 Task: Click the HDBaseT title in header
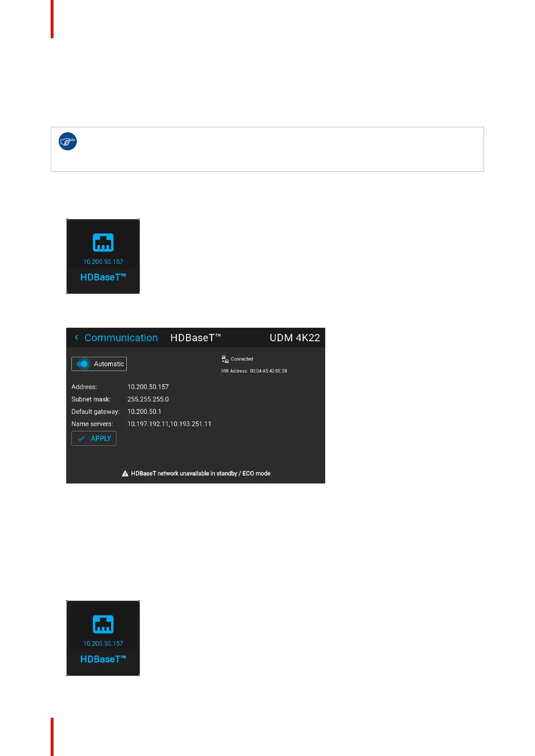point(195,338)
